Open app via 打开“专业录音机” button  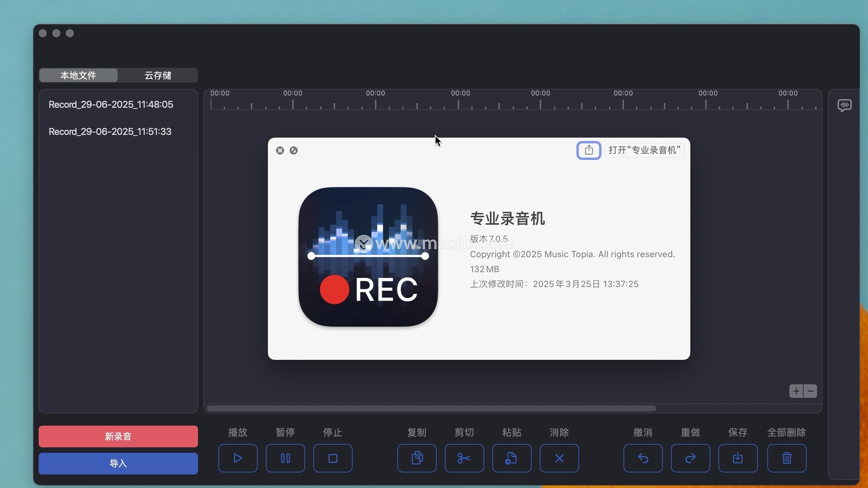[x=644, y=150]
